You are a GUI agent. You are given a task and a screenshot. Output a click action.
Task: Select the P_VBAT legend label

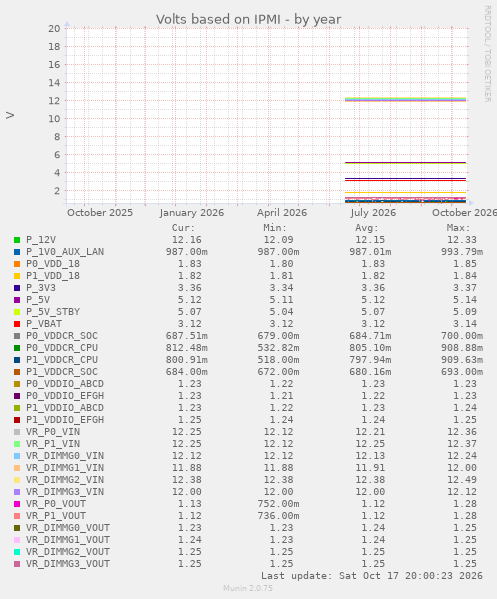coord(44,324)
